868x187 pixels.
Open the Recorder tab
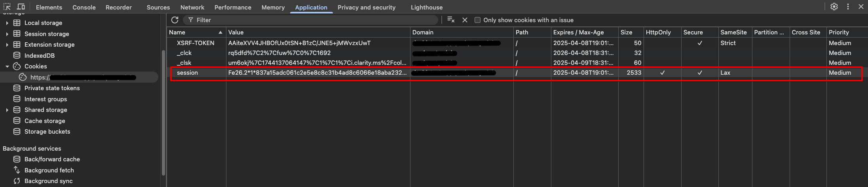point(118,7)
